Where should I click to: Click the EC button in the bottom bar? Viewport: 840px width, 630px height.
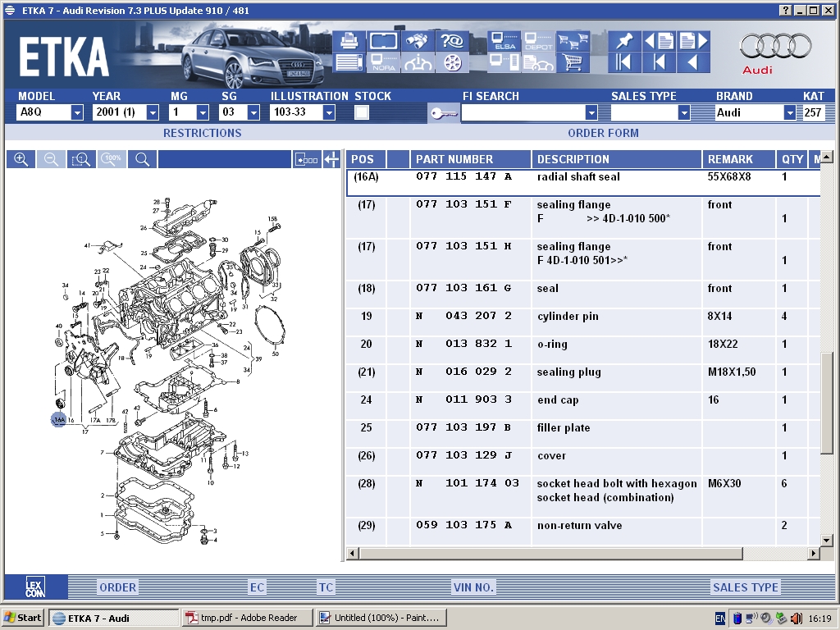pos(257,587)
